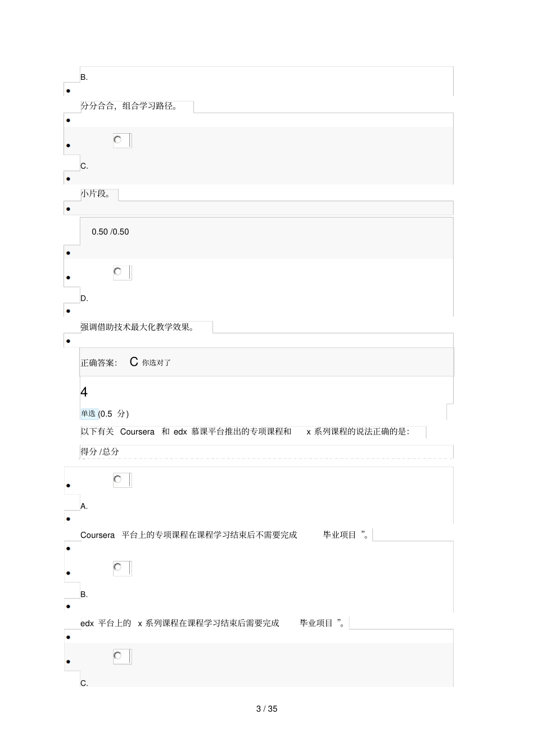Click the page indicator 3 / 35

267,709
